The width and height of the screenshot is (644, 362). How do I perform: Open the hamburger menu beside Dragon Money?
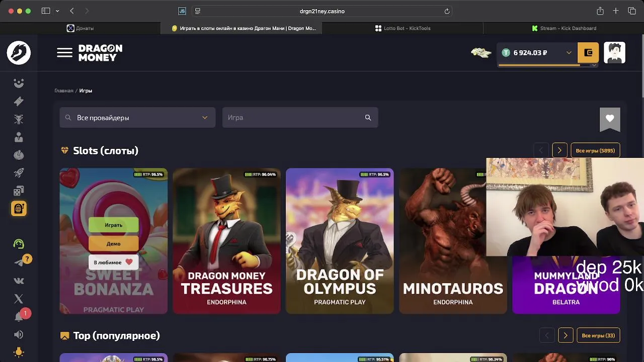click(64, 53)
